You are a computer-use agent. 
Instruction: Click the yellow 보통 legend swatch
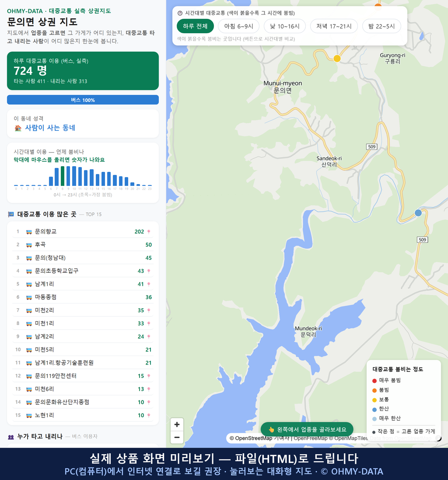point(374,400)
